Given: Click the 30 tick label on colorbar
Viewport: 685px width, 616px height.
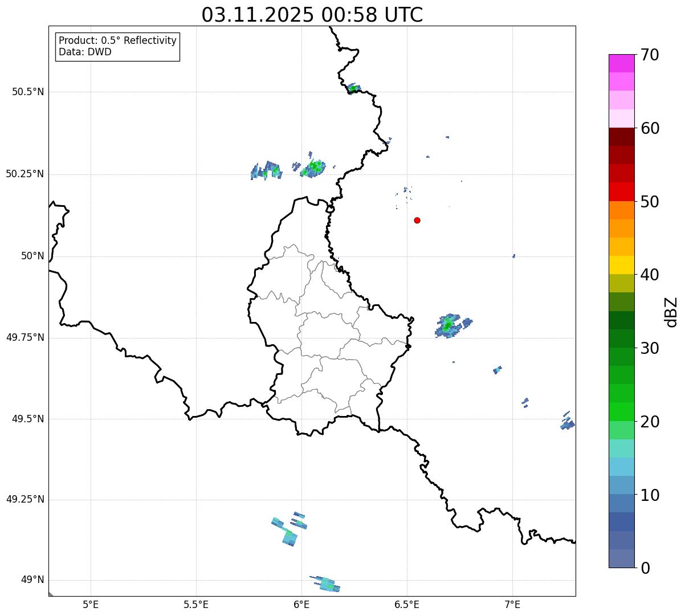Looking at the screenshot, I should point(649,348).
